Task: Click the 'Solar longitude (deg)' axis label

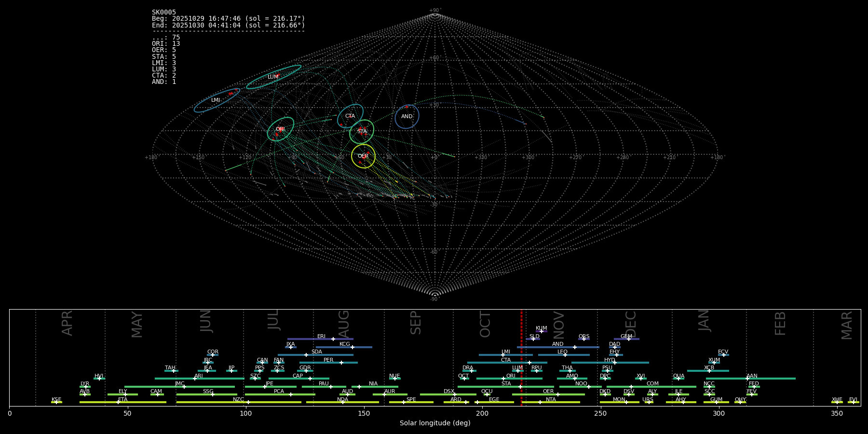Action: (x=435, y=423)
